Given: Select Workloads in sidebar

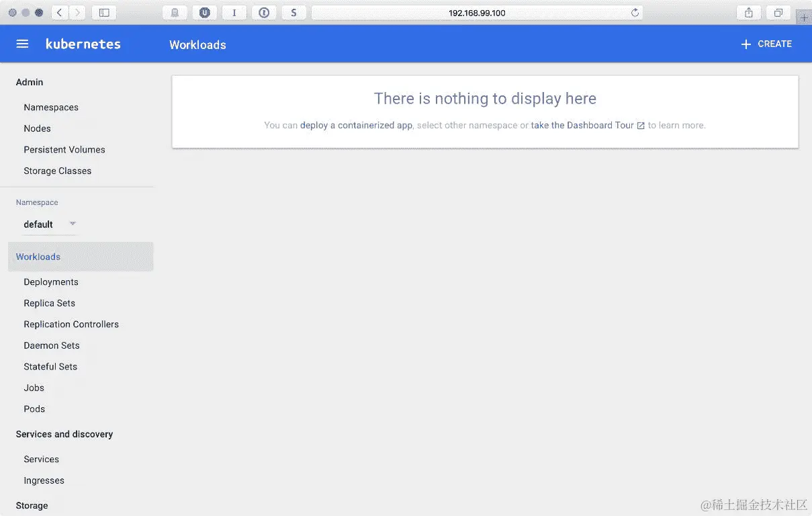Looking at the screenshot, I should coord(81,257).
